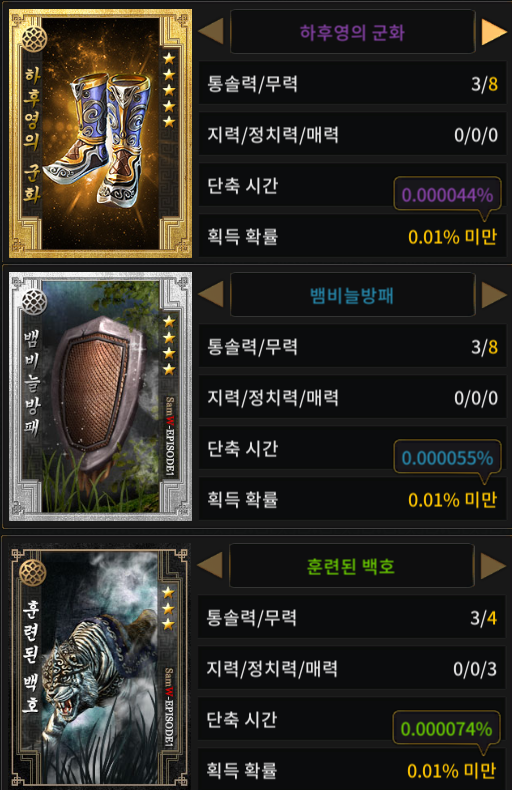Click the 0.000074% probability tooltip
Image resolution: width=512 pixels, height=790 pixels.
click(x=446, y=729)
